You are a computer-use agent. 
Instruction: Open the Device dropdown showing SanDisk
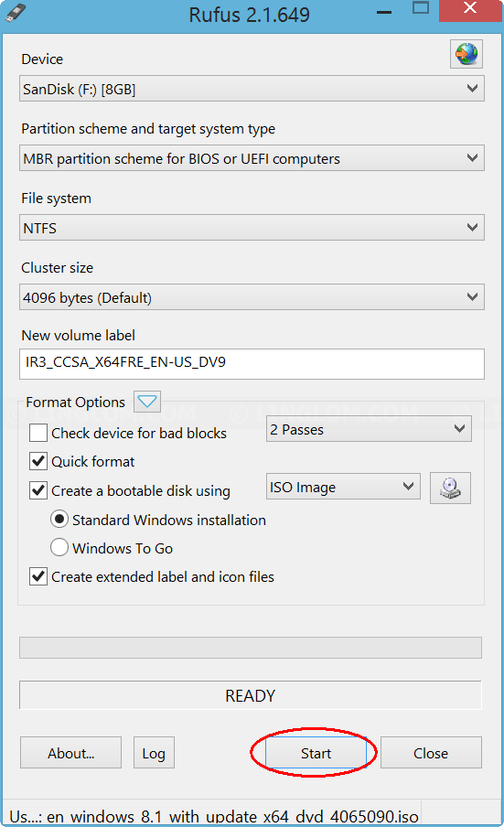pyautogui.click(x=252, y=89)
